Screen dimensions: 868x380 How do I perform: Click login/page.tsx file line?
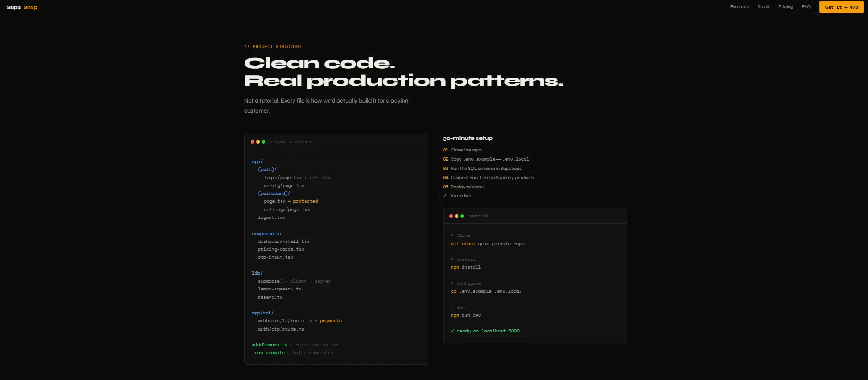[x=298, y=178]
